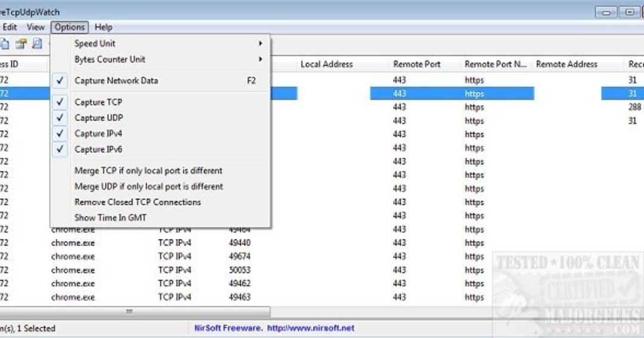
Task: Click local port value 49674
Action: pyautogui.click(x=240, y=257)
